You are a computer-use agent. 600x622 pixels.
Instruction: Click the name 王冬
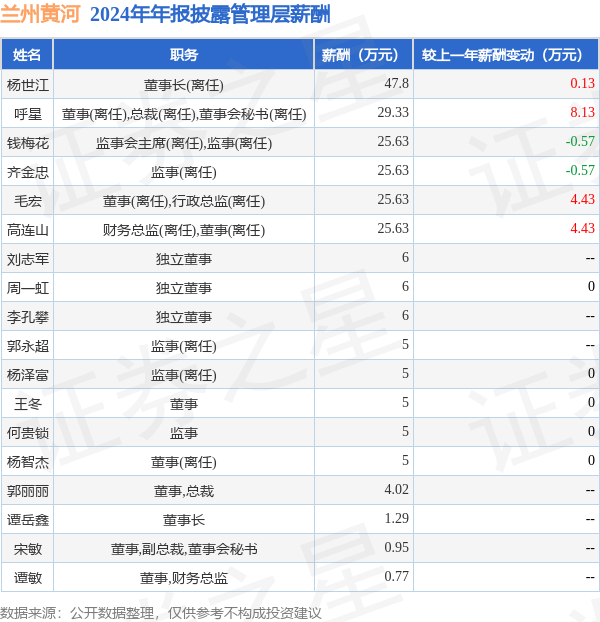(28, 404)
